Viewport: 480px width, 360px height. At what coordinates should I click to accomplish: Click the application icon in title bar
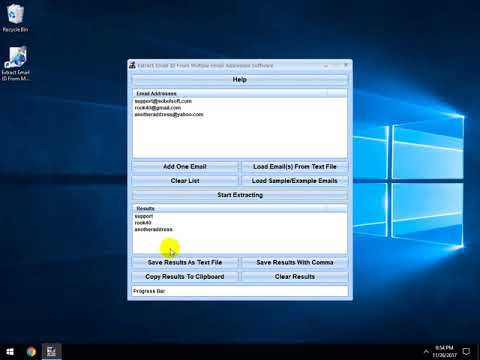coord(132,65)
